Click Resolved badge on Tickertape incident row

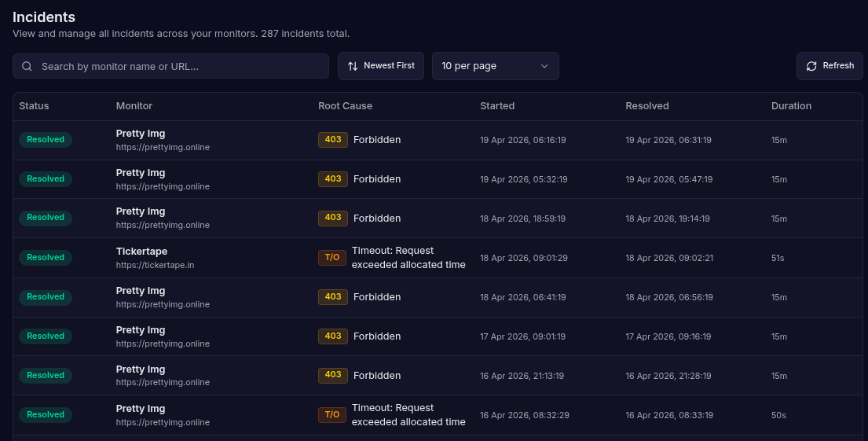click(46, 258)
